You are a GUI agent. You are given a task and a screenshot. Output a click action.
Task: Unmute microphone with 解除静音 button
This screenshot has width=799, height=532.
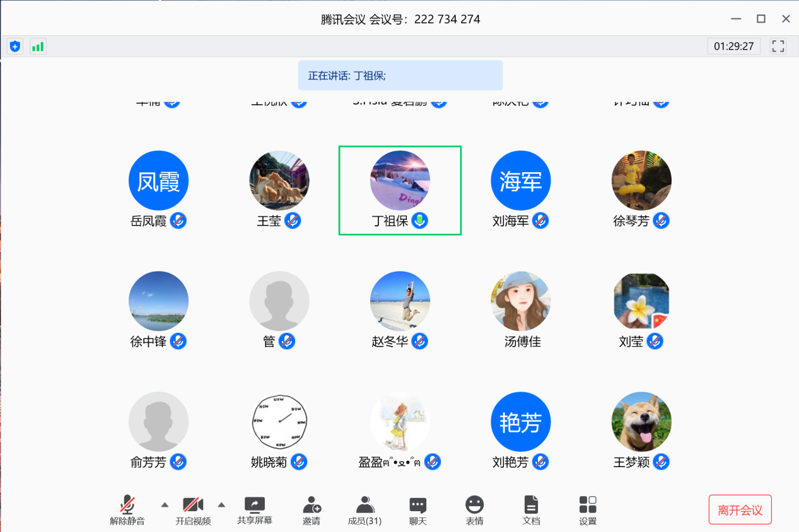point(127,510)
